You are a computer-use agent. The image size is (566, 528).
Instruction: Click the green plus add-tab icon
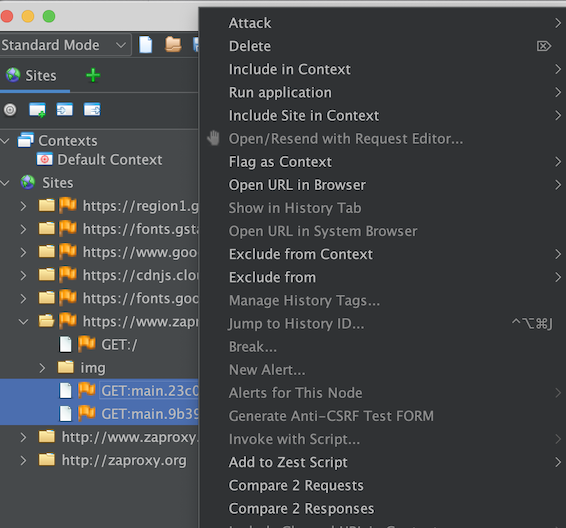(x=93, y=75)
